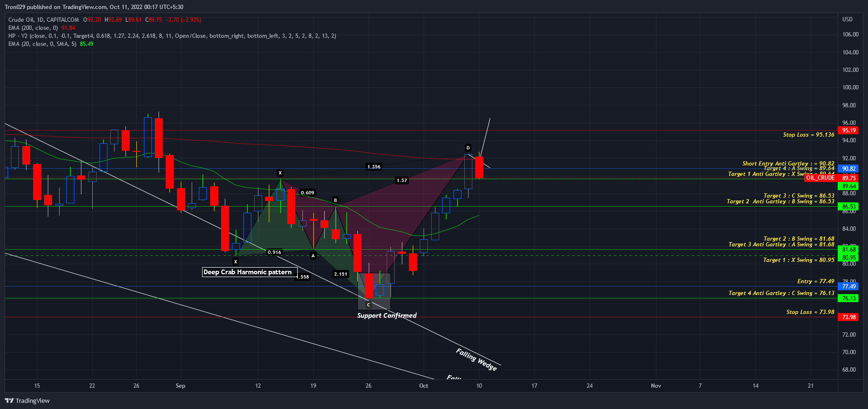Click the blue 90.82 price tag
868x409 pixels.
pos(849,169)
